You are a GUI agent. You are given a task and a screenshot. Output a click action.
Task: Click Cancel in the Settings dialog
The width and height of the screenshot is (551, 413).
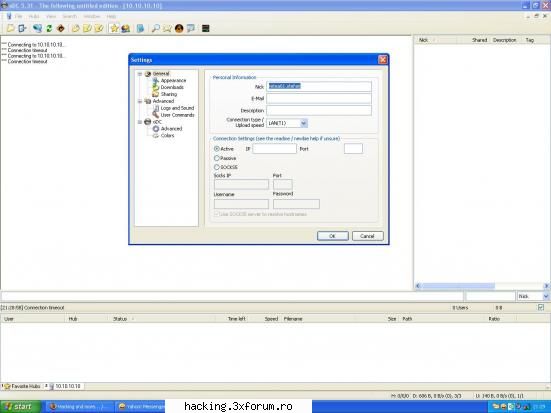368,236
